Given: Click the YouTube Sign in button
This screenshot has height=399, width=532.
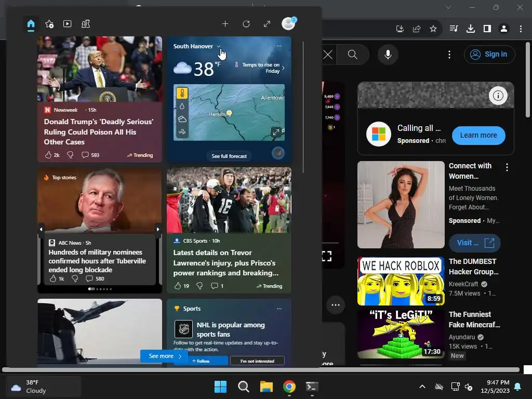Looking at the screenshot, I should [489, 54].
